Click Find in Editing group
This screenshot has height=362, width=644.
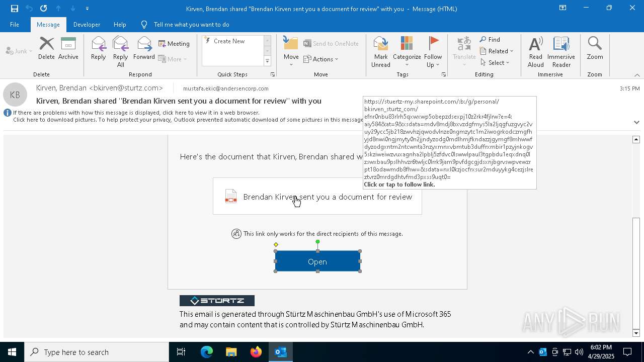click(x=490, y=40)
